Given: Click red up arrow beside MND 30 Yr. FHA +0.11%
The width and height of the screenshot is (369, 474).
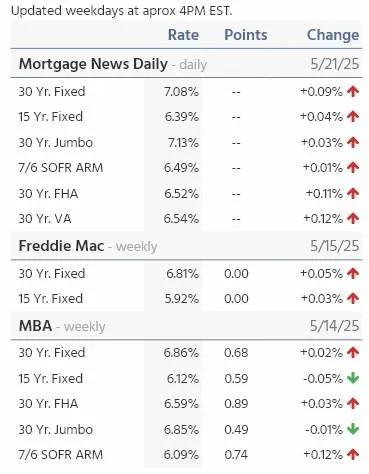Looking at the screenshot, I should [353, 193].
